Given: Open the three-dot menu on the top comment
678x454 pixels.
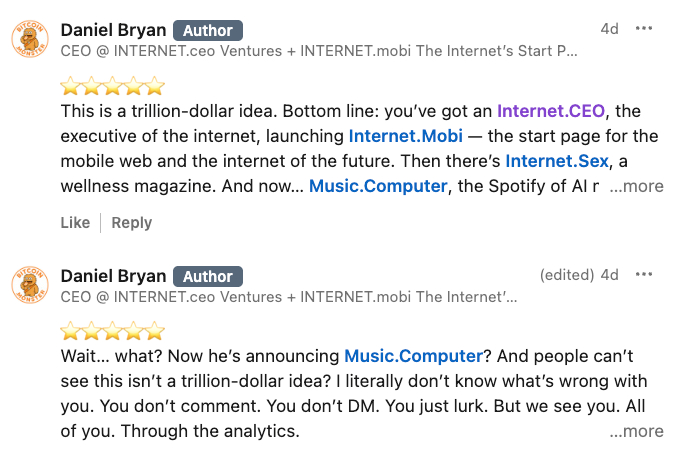Looking at the screenshot, I should pyautogui.click(x=644, y=29).
